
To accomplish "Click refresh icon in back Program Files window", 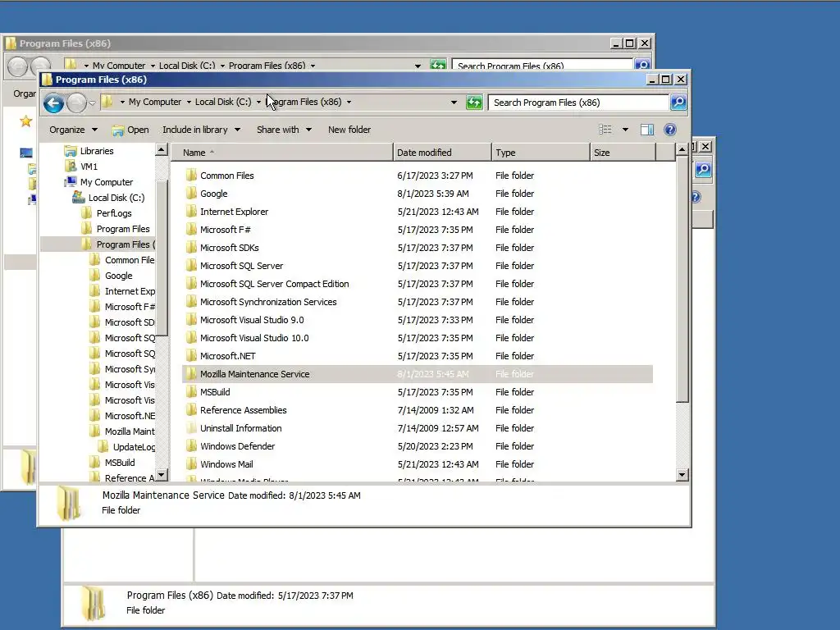I will pyautogui.click(x=438, y=65).
